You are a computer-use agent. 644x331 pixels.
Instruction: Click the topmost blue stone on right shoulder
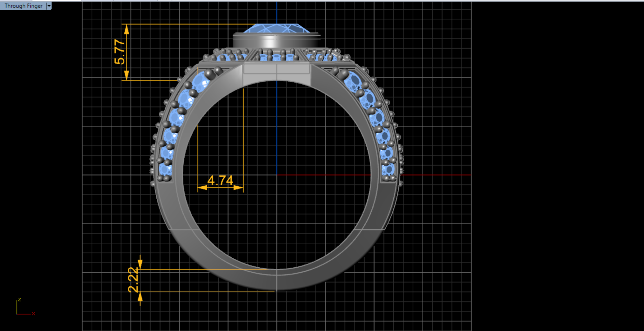(x=353, y=82)
